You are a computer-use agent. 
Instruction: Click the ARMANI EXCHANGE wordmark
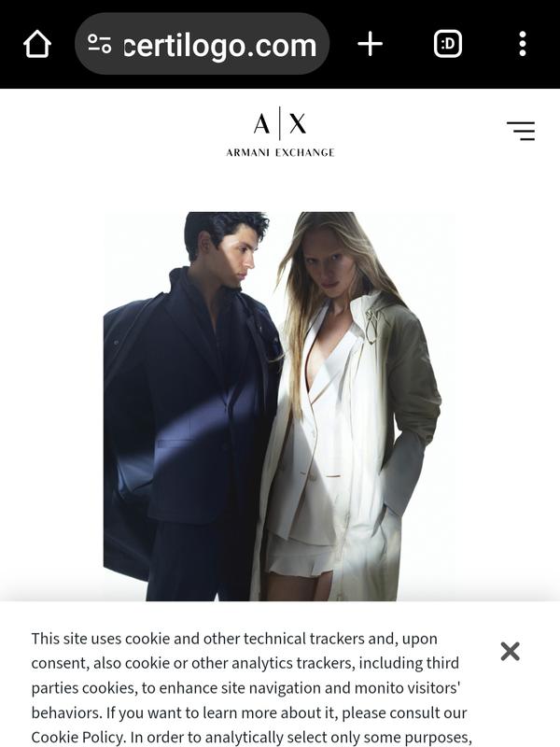pyautogui.click(x=280, y=152)
